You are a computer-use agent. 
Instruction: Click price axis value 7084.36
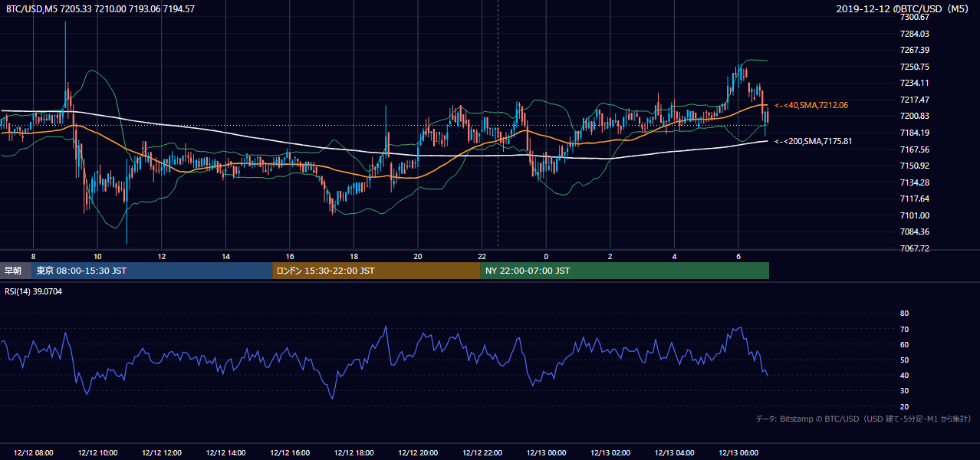click(915, 232)
